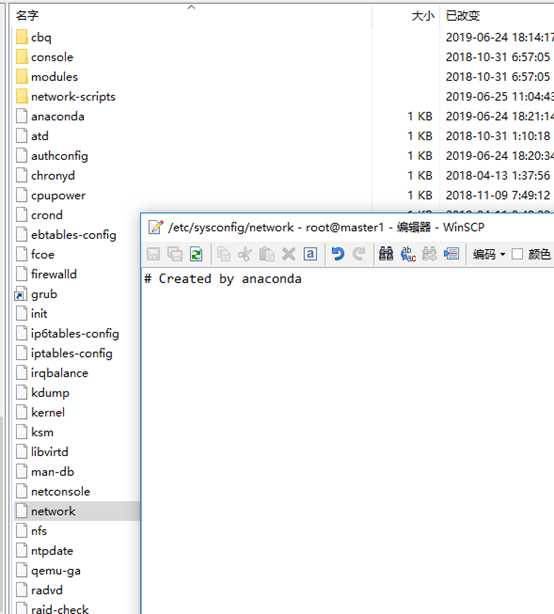Sort by the 大小 column header

(423, 16)
